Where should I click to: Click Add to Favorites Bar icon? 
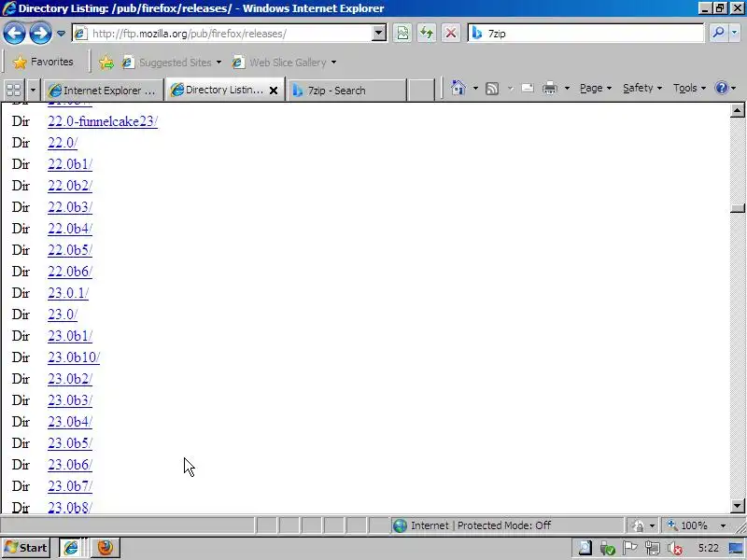tap(106, 63)
